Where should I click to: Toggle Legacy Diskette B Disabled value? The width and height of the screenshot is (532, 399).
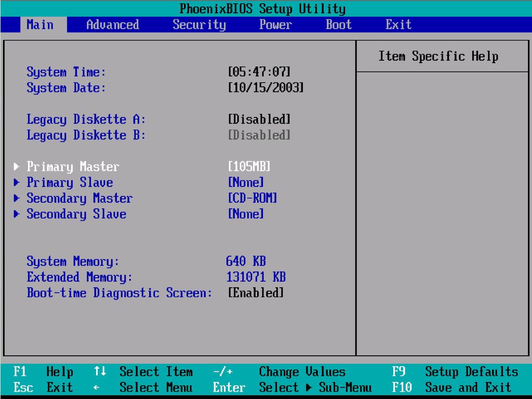[x=259, y=135]
